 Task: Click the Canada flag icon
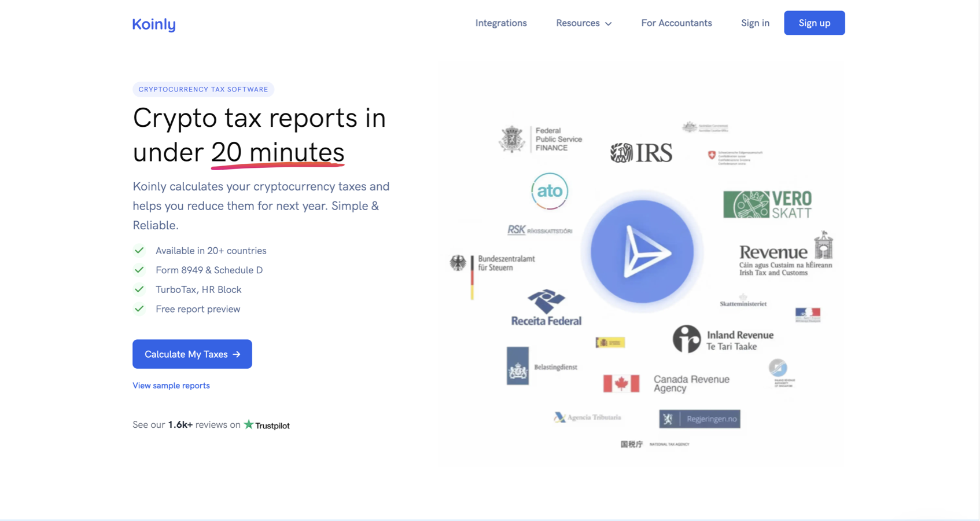621,383
